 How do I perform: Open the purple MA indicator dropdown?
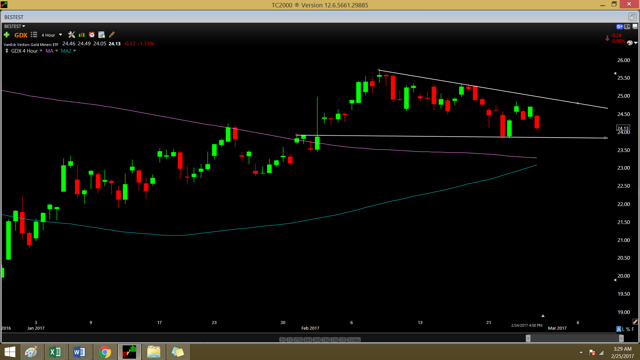point(51,51)
